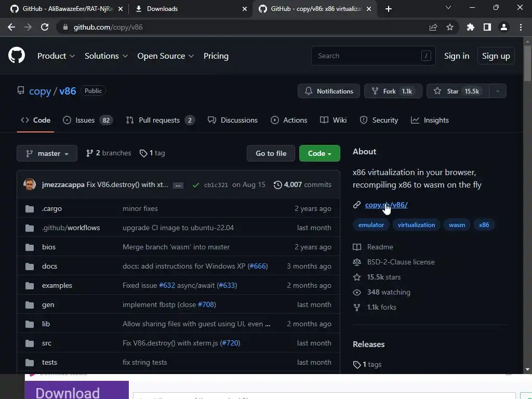
Task: Open the lib folder
Action: coord(46,324)
